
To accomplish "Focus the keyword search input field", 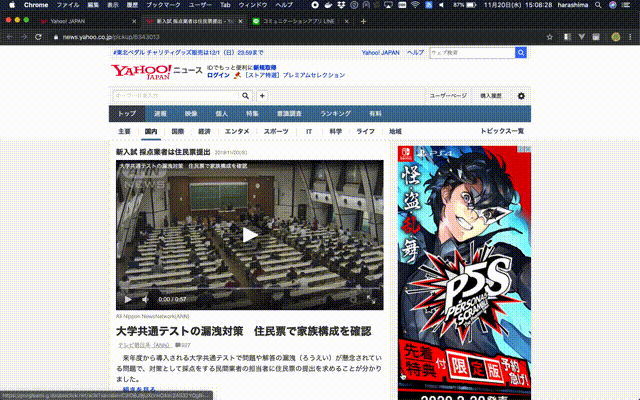I will [176, 96].
